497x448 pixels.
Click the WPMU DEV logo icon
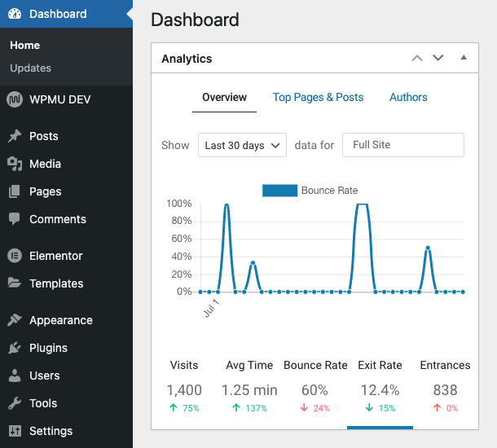tap(14, 99)
